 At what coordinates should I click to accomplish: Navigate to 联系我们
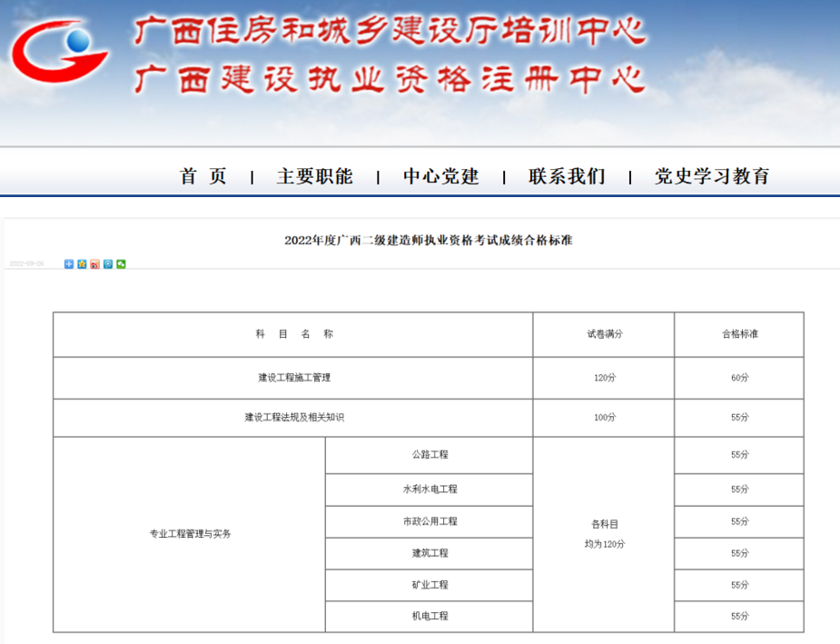pyautogui.click(x=567, y=176)
